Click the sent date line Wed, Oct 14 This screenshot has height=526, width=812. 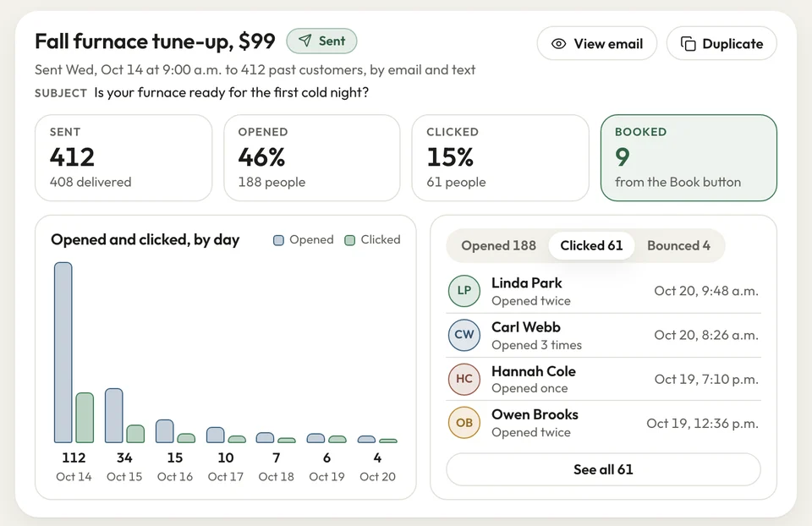click(x=255, y=70)
